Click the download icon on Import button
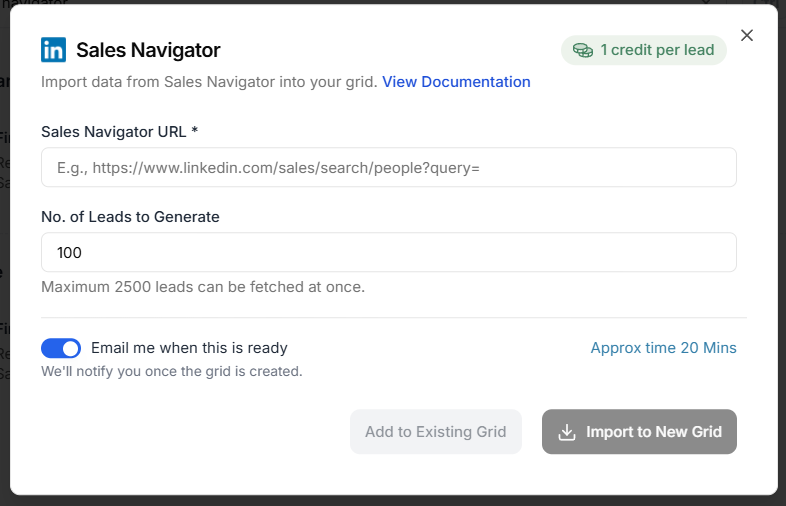The height and width of the screenshot is (506, 786). tap(567, 432)
